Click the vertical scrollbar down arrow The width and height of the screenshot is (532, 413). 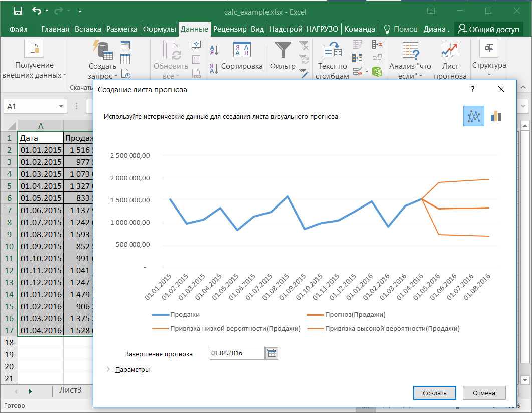click(525, 380)
